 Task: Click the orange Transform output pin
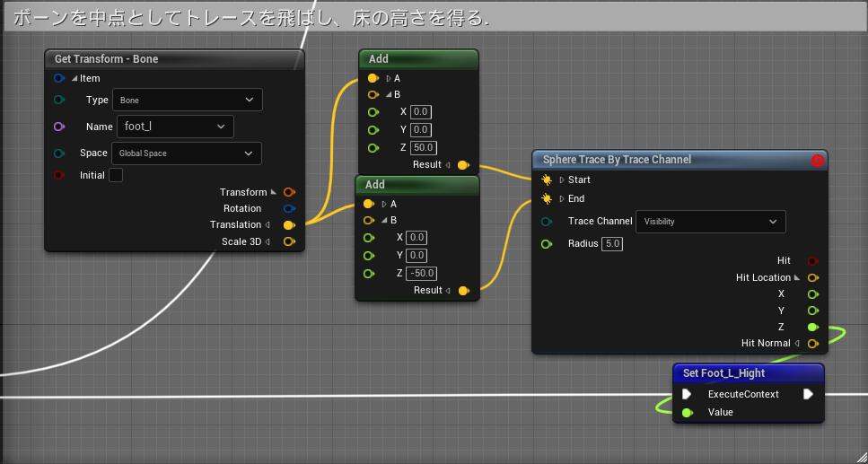click(x=289, y=192)
